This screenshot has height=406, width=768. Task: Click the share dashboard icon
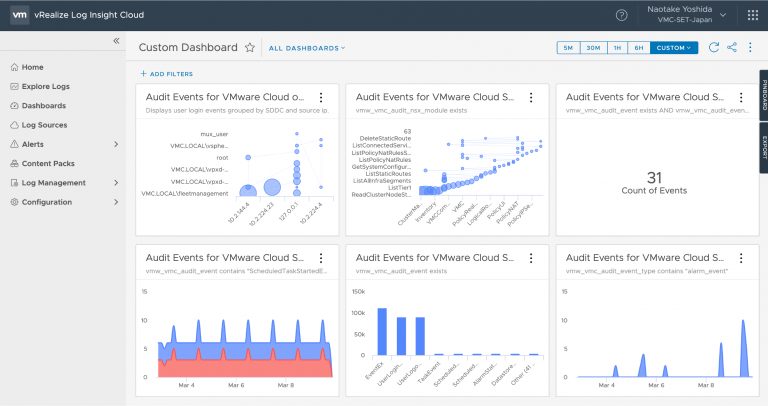tap(732, 48)
